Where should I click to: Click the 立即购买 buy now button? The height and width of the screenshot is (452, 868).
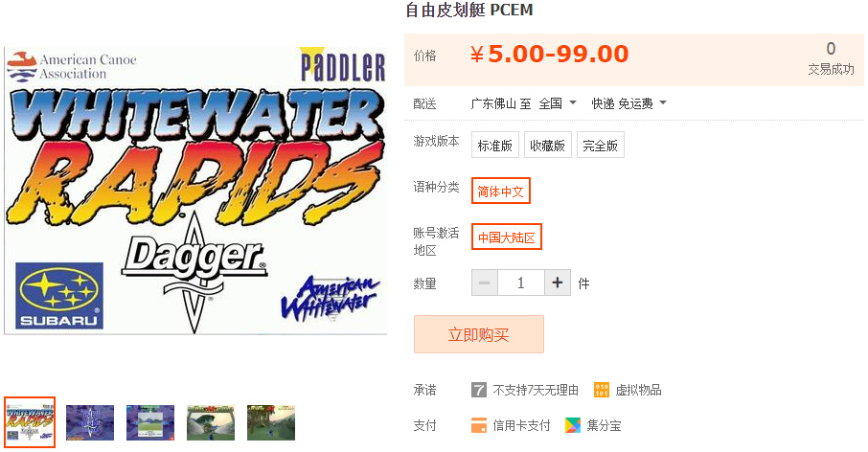(x=479, y=334)
